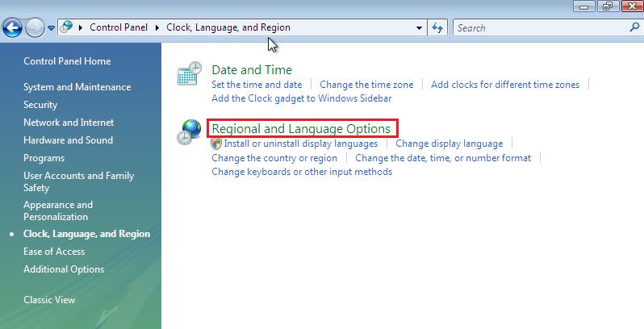Open Hardware and Sound category
The height and width of the screenshot is (329, 644).
[x=68, y=140]
